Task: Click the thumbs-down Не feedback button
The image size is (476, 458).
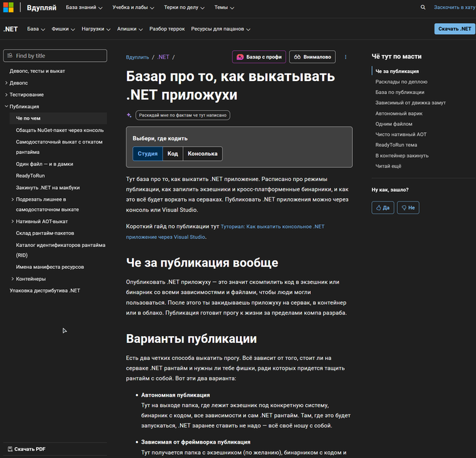Action: tap(408, 208)
